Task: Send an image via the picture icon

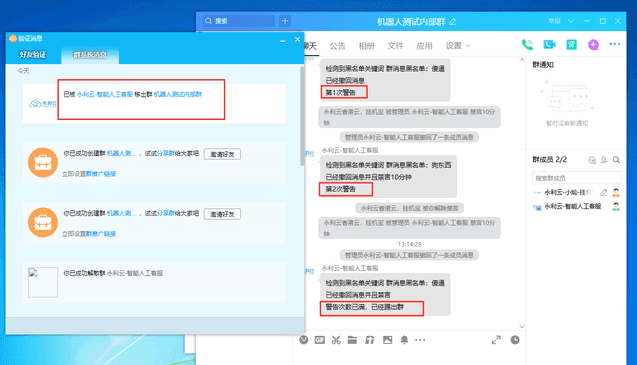Action: [388, 340]
